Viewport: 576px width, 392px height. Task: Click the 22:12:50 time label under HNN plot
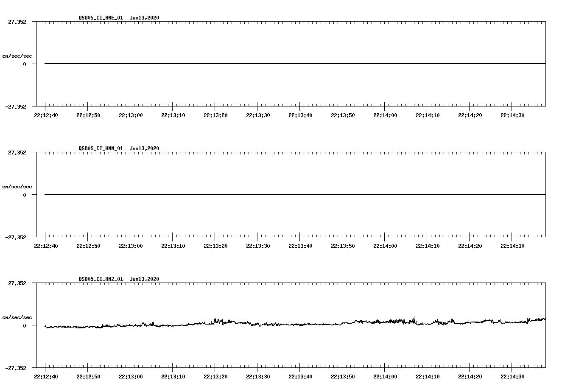click(x=88, y=246)
